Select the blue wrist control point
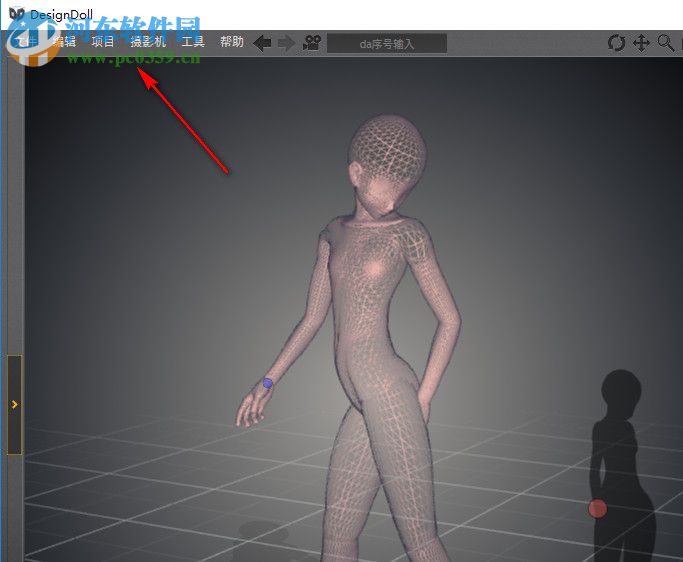 pyautogui.click(x=267, y=383)
